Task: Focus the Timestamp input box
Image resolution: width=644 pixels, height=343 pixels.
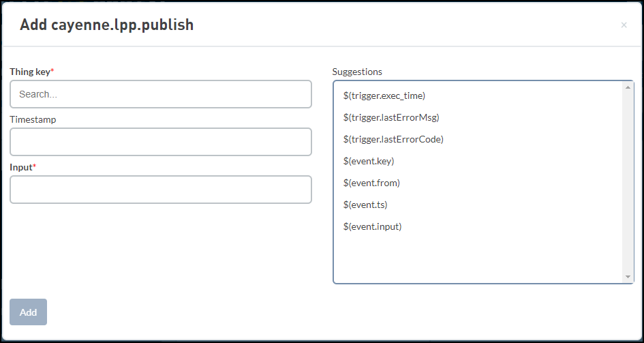Action: 160,142
